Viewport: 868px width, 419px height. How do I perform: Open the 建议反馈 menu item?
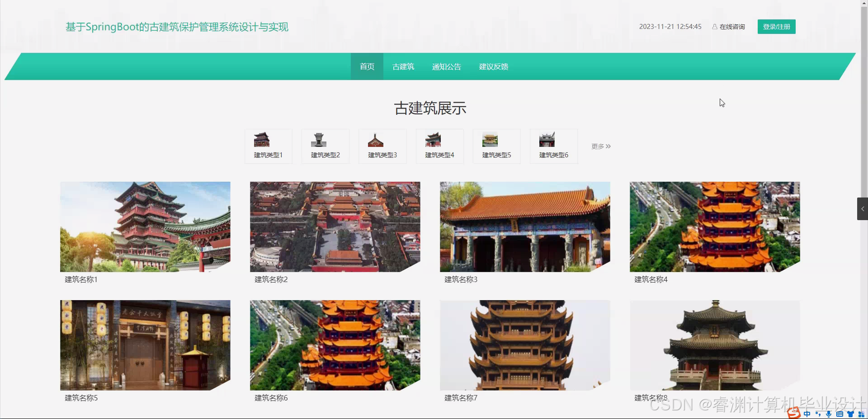click(x=494, y=66)
